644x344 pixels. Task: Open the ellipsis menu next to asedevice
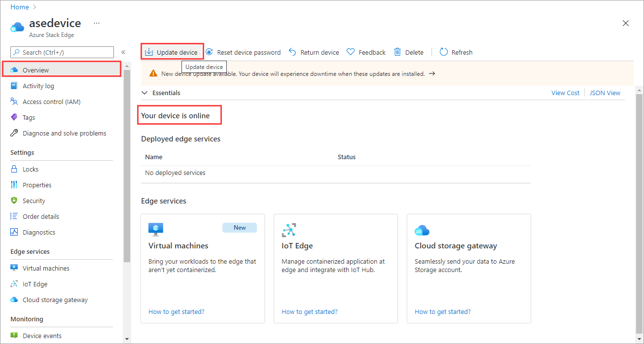(x=96, y=23)
